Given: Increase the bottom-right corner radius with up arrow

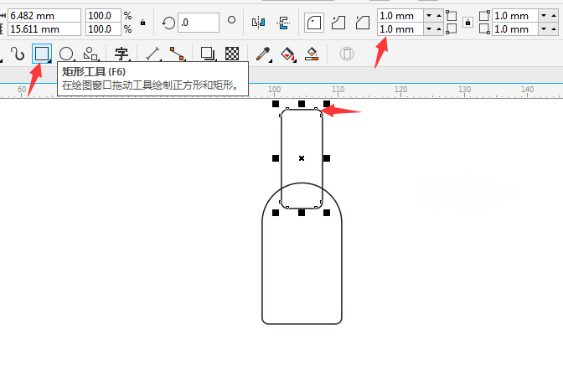Looking at the screenshot, I should (554, 29).
